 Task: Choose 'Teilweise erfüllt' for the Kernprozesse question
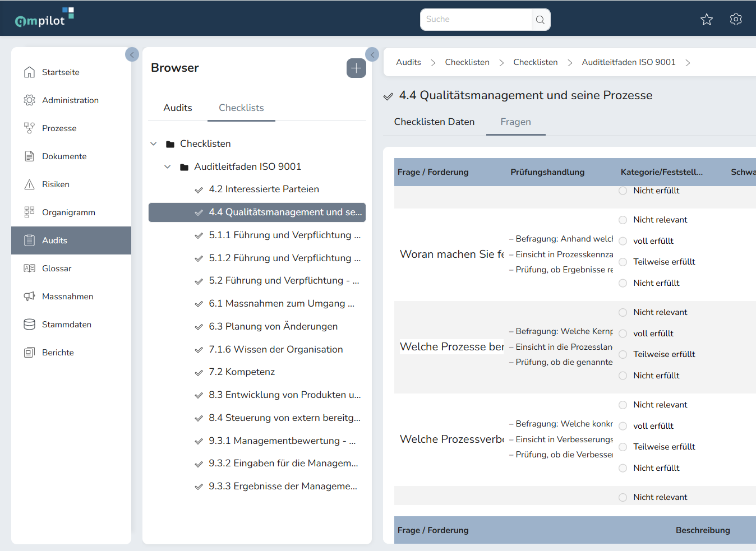[x=623, y=354]
